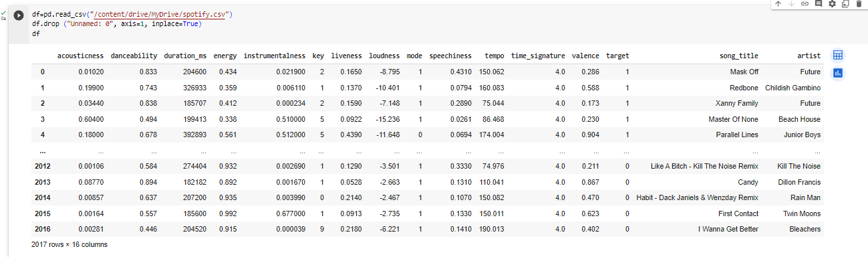868x257 pixels.
Task: Select artist 'Junior Boys'
Action: pyautogui.click(x=802, y=135)
